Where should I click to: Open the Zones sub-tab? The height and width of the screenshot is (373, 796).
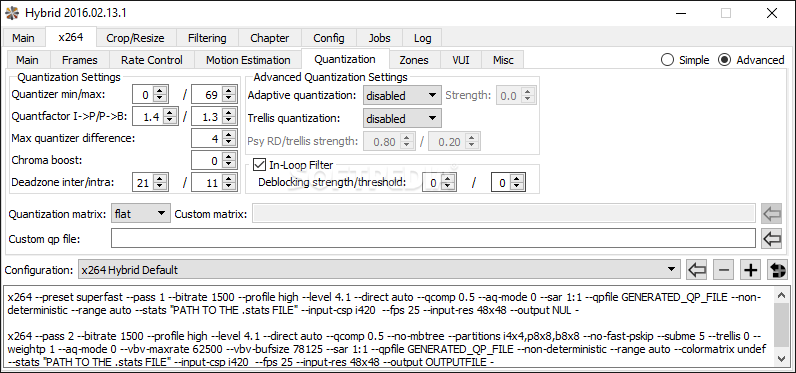pyautogui.click(x=414, y=60)
